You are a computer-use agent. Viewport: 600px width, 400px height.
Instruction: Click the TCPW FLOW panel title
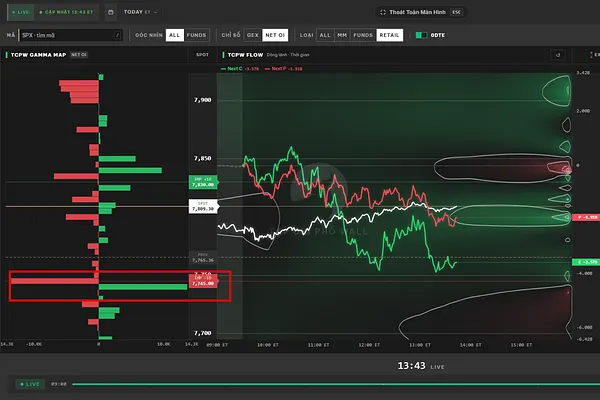click(245, 55)
